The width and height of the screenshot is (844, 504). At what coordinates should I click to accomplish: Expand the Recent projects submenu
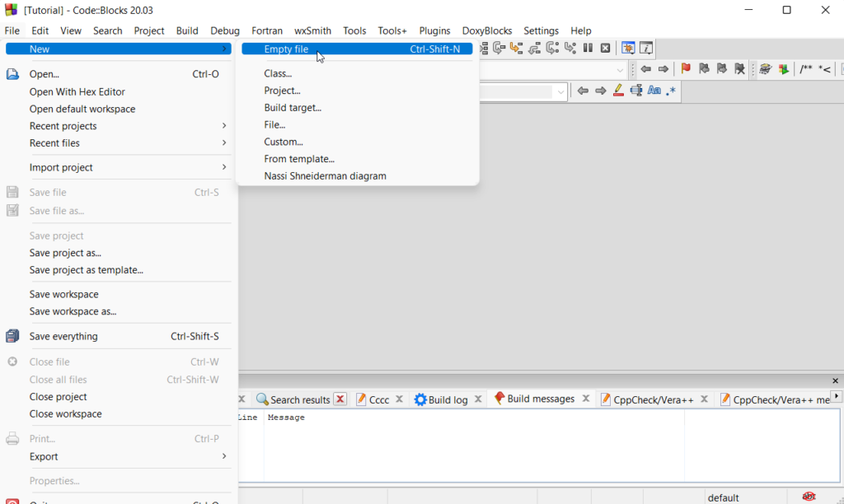(119, 126)
